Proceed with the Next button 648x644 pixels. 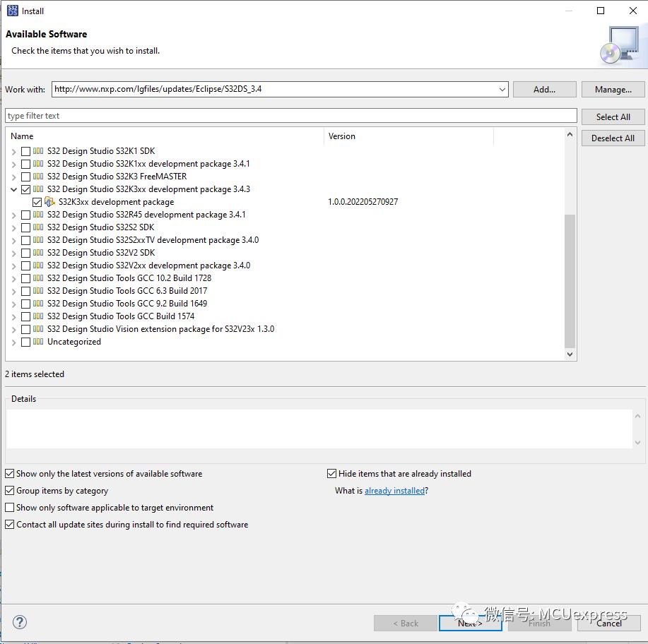click(471, 623)
